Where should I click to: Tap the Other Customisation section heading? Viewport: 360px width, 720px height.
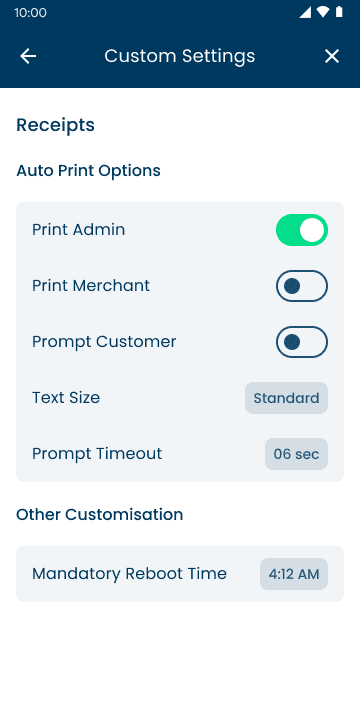pos(100,515)
